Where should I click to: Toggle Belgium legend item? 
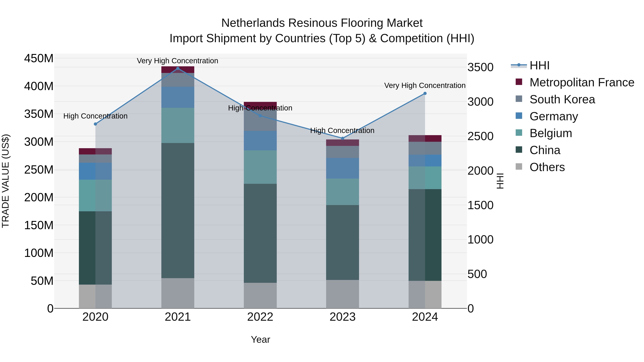[x=544, y=133]
